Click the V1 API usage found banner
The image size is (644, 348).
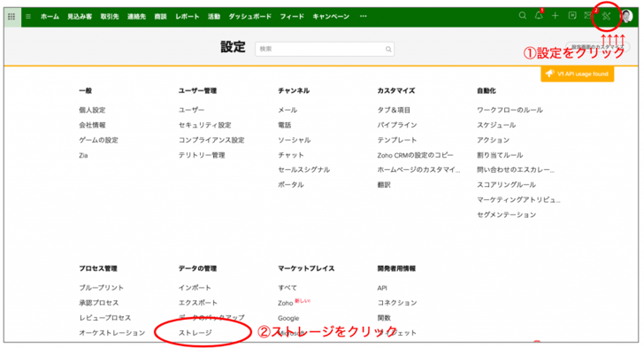577,74
